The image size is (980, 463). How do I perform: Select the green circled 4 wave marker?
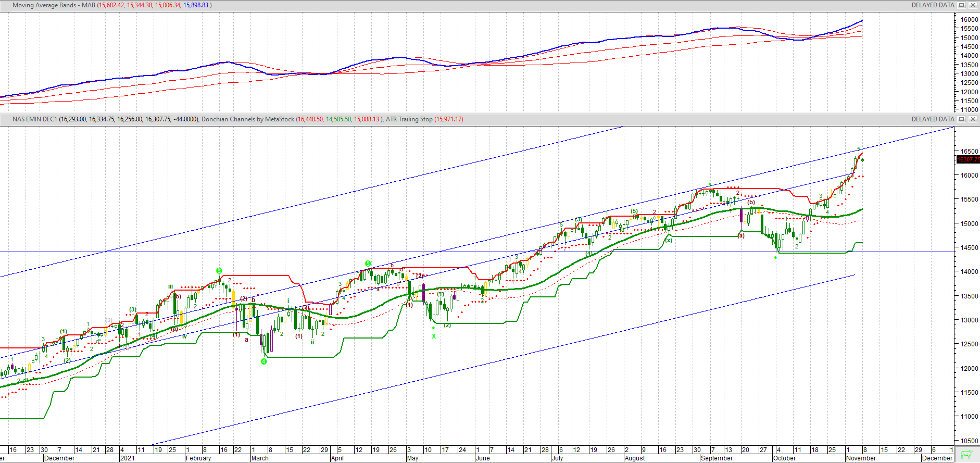tap(264, 361)
